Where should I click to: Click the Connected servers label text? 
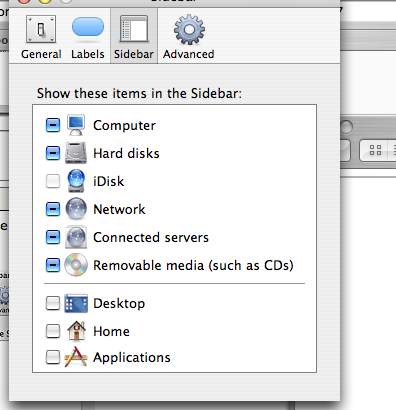point(151,238)
